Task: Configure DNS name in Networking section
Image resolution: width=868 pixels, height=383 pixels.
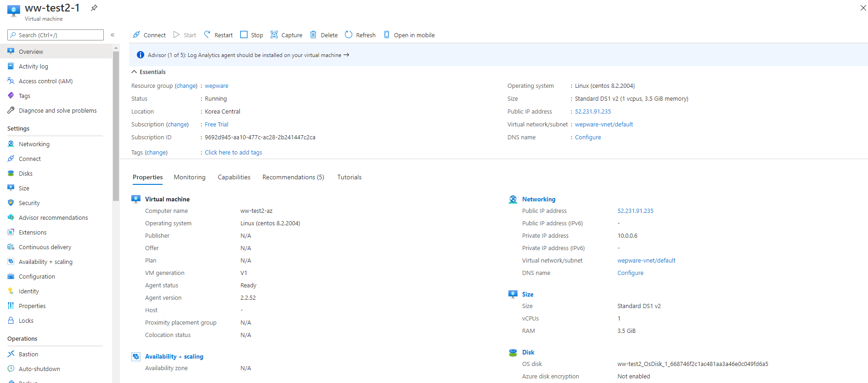Action: (x=630, y=273)
